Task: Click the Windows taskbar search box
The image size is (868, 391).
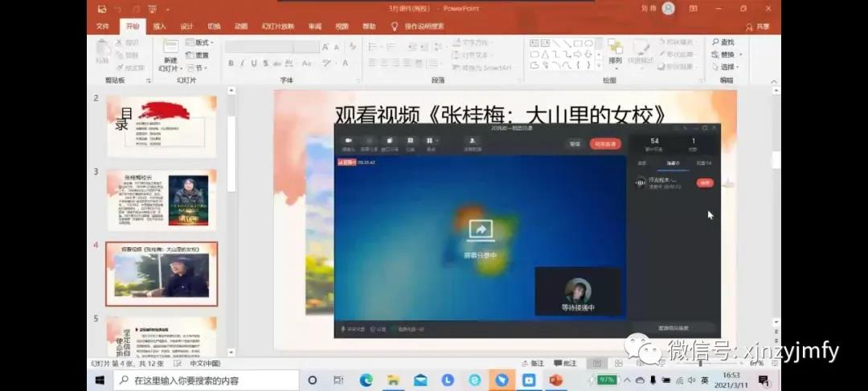Action: [x=209, y=380]
